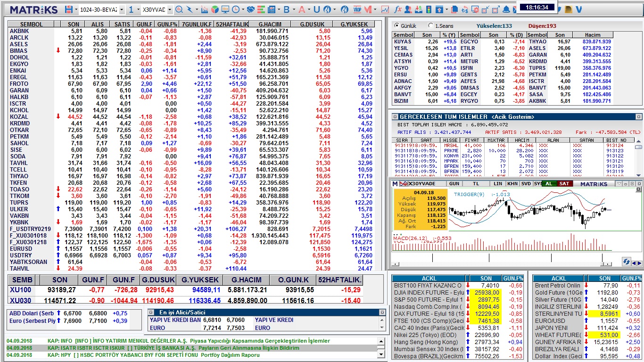Open the X30YVADE symbol dropdown

(169, 10)
